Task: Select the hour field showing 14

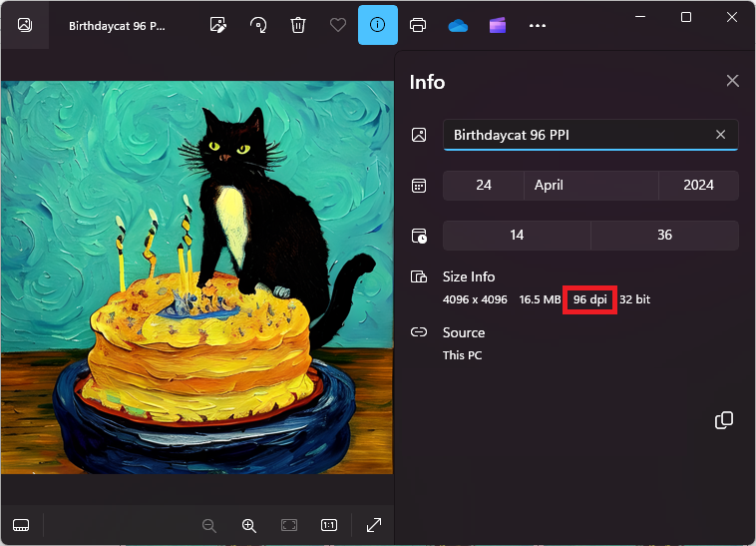Action: 517,236
